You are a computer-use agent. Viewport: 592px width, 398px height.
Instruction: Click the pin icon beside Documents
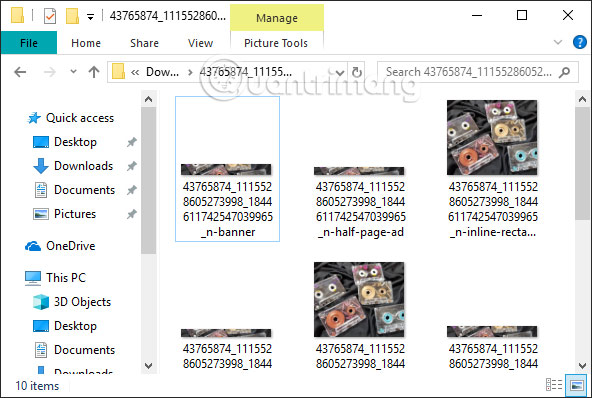(x=131, y=190)
